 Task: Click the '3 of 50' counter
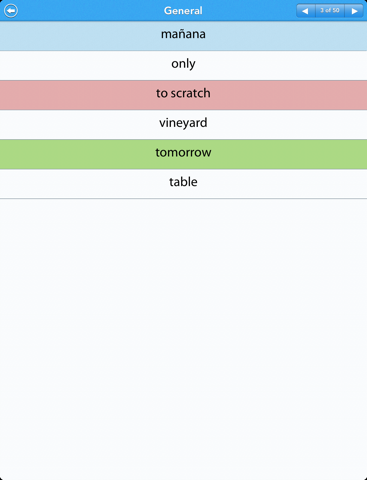click(x=330, y=11)
